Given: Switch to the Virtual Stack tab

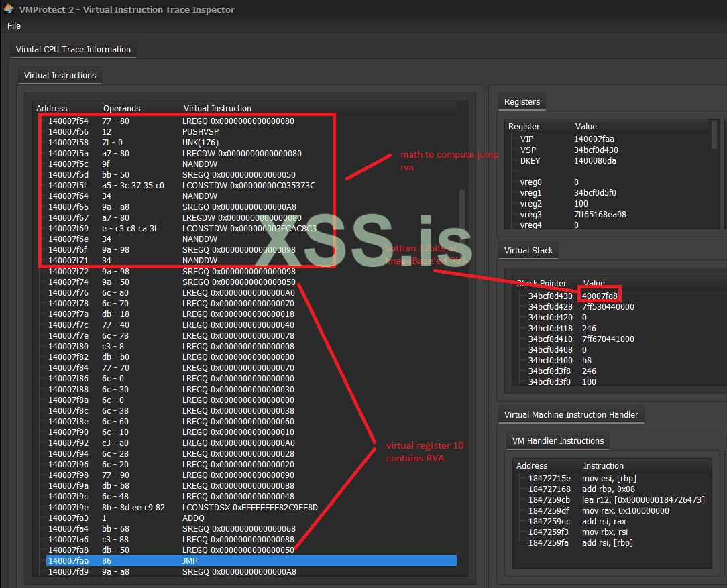Looking at the screenshot, I should click(x=528, y=250).
